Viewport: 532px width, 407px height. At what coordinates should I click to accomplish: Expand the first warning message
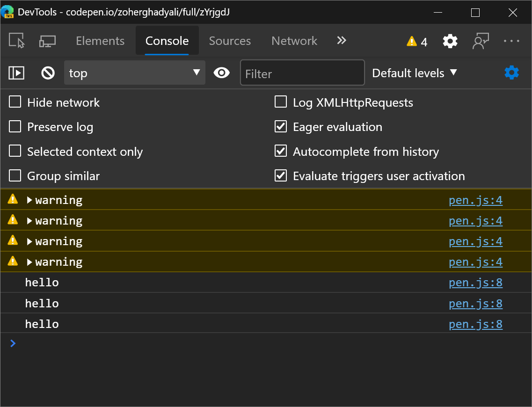[29, 200]
